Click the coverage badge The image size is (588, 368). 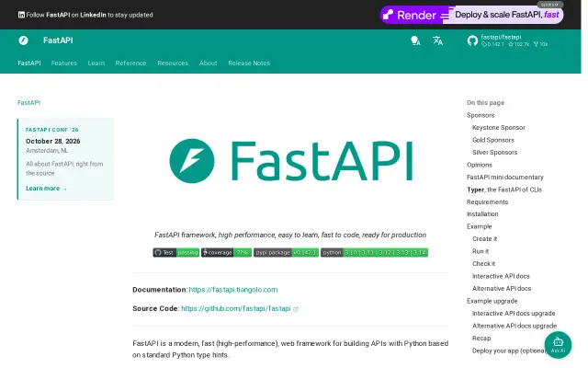[226, 253]
